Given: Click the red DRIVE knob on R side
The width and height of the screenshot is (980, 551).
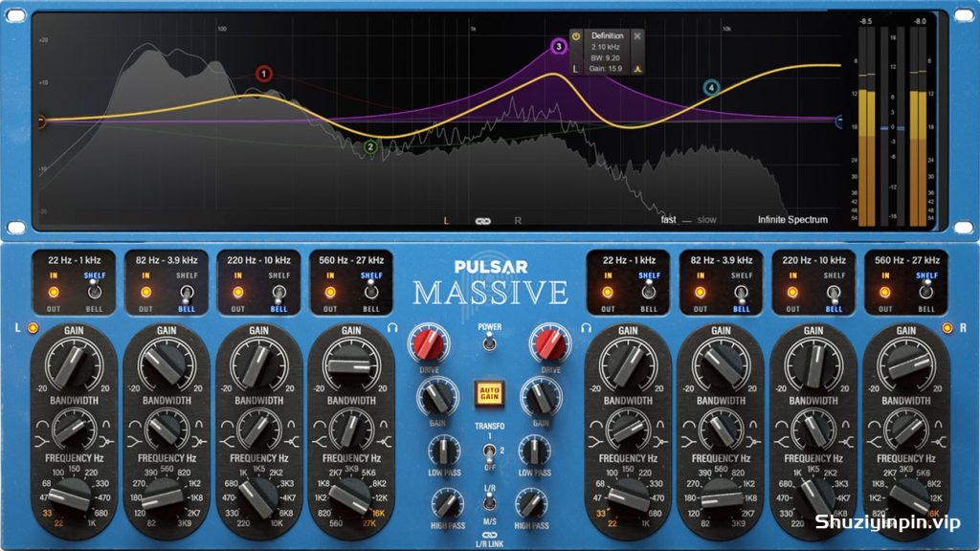Looking at the screenshot, I should pos(550,344).
